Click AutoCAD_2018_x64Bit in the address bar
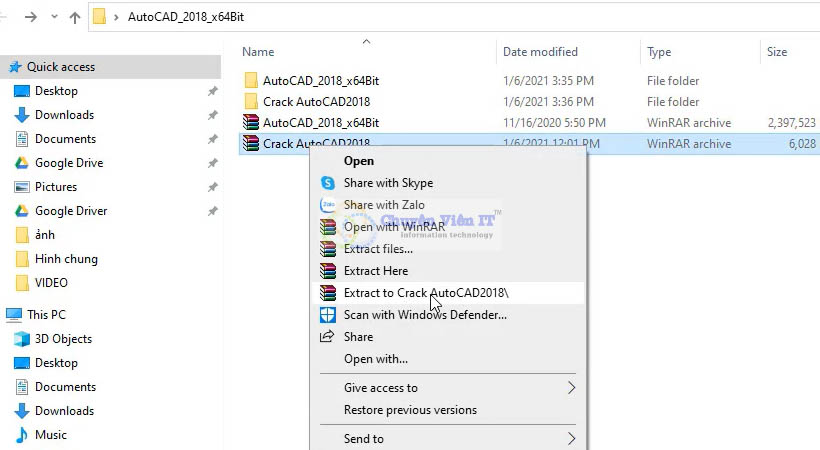Image resolution: width=820 pixels, height=450 pixels. tap(186, 17)
